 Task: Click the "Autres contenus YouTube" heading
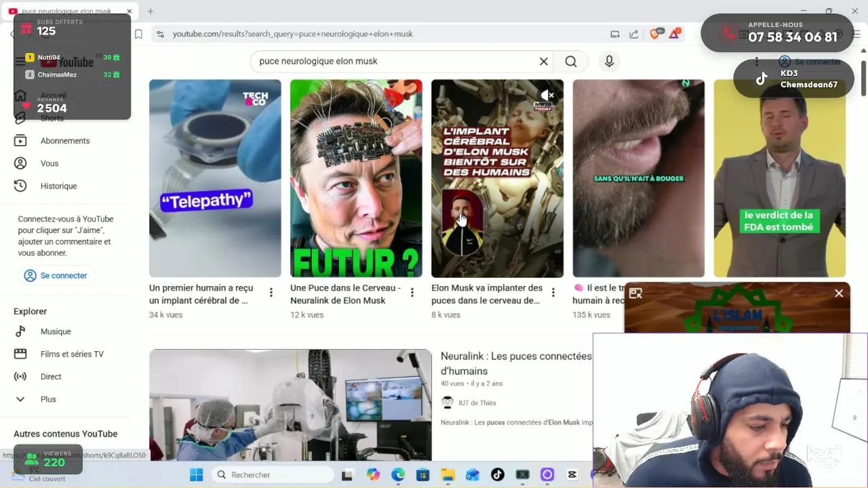[x=66, y=434]
